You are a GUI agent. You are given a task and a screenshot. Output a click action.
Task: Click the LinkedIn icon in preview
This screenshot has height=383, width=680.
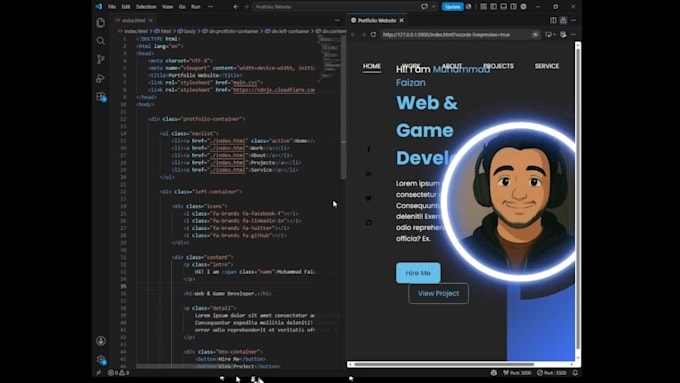click(369, 173)
